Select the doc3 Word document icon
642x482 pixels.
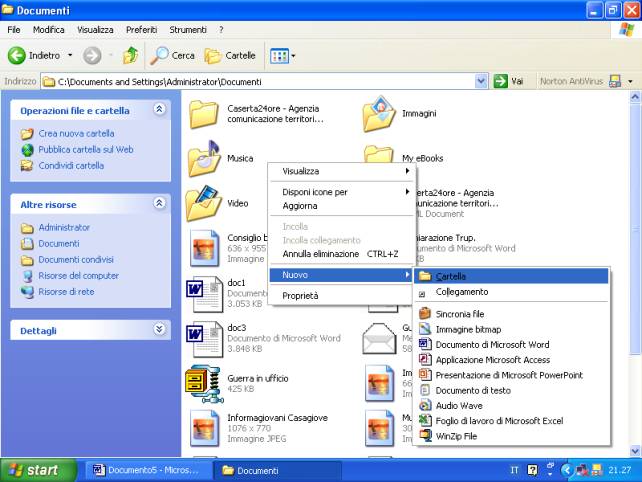[204, 339]
